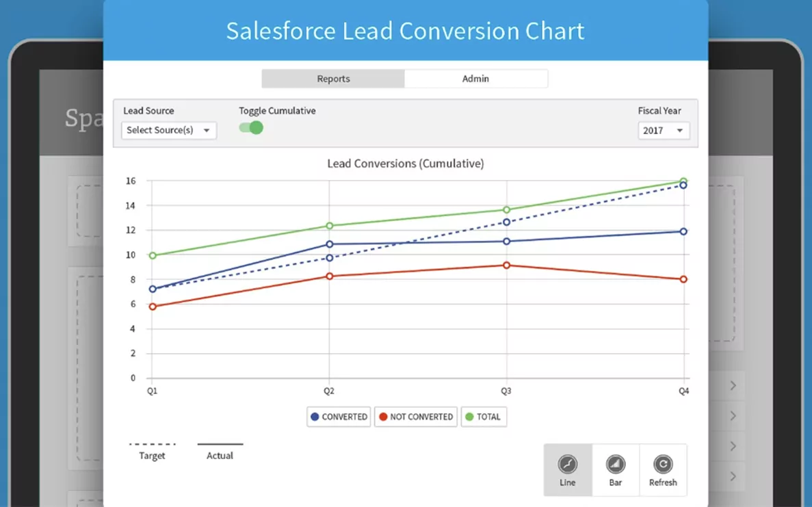Select the blue CONVERTED data point at Q1
812x507 pixels.
pos(152,289)
